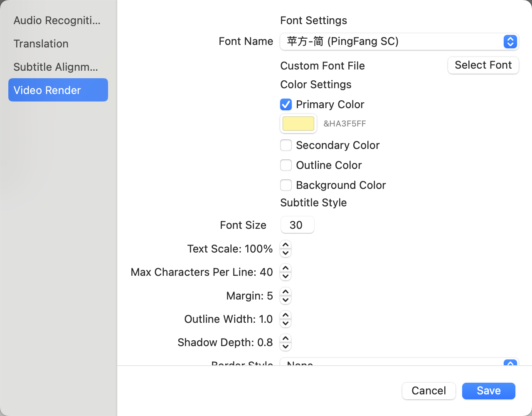Increase Max Characters Per Line stepper
This screenshot has width=532, height=416.
(286, 268)
